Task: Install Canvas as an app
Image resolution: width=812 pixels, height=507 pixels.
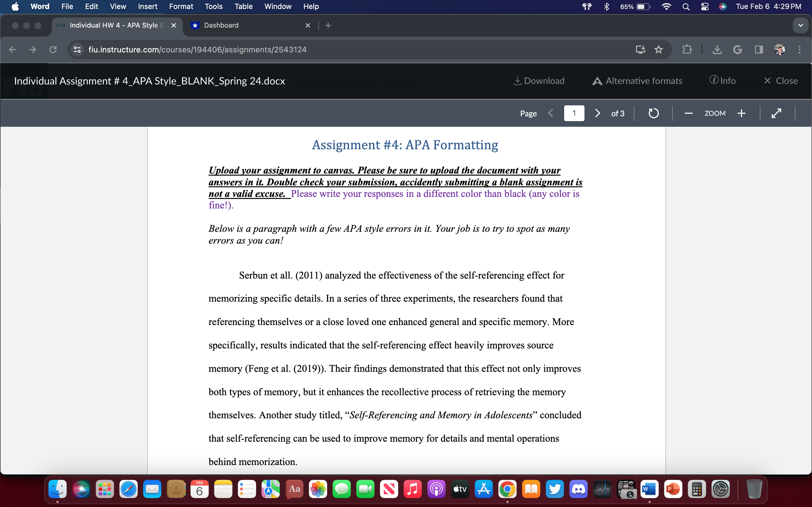Action: coord(641,49)
